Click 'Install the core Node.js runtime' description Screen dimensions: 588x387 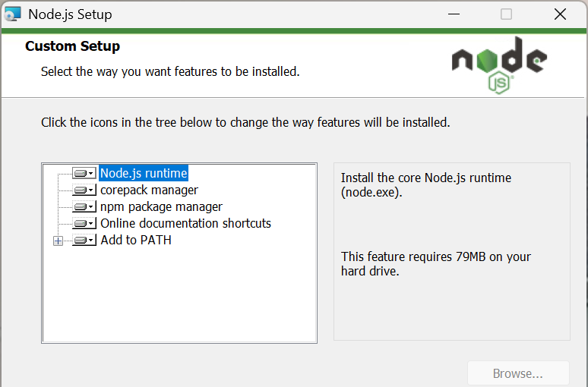point(426,184)
